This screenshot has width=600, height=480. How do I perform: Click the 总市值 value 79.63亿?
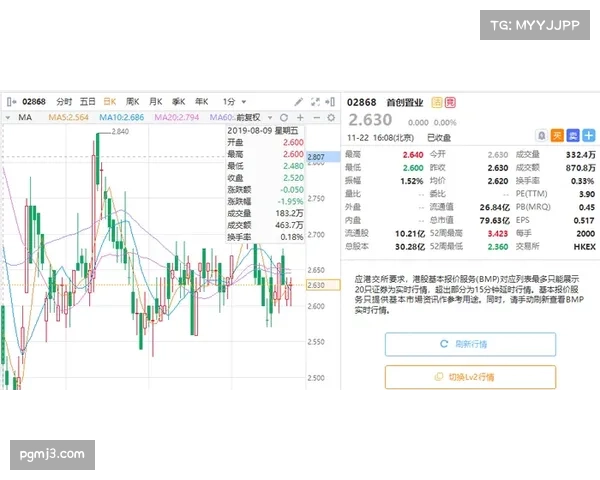pos(495,220)
